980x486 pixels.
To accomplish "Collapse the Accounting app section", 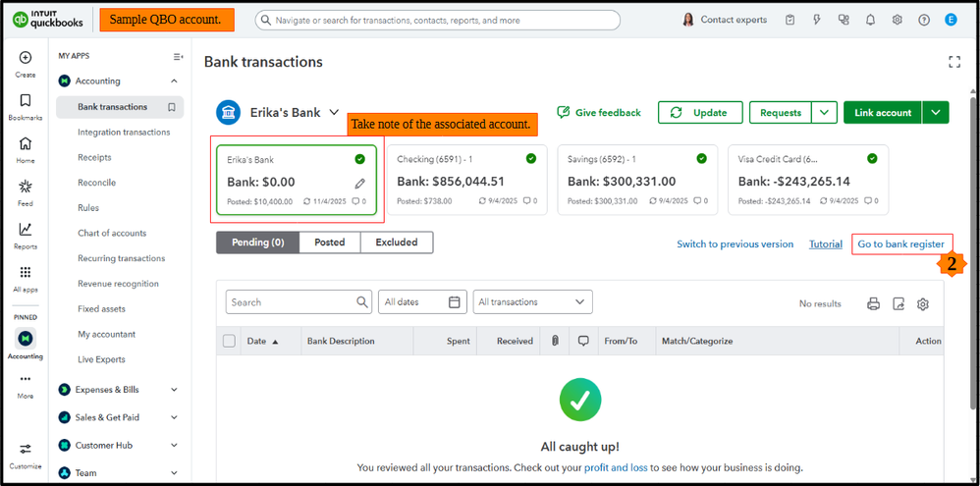I will [175, 81].
